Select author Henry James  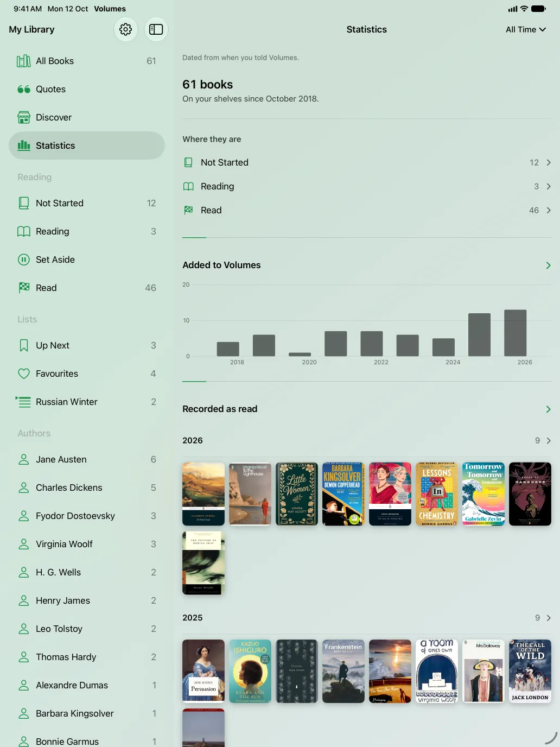[x=87, y=600]
